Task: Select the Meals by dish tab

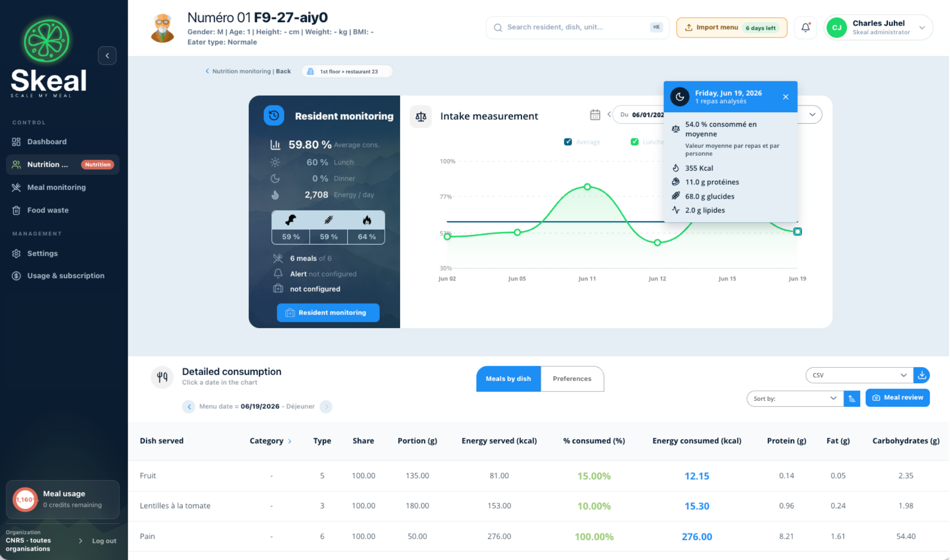Action: (x=508, y=379)
